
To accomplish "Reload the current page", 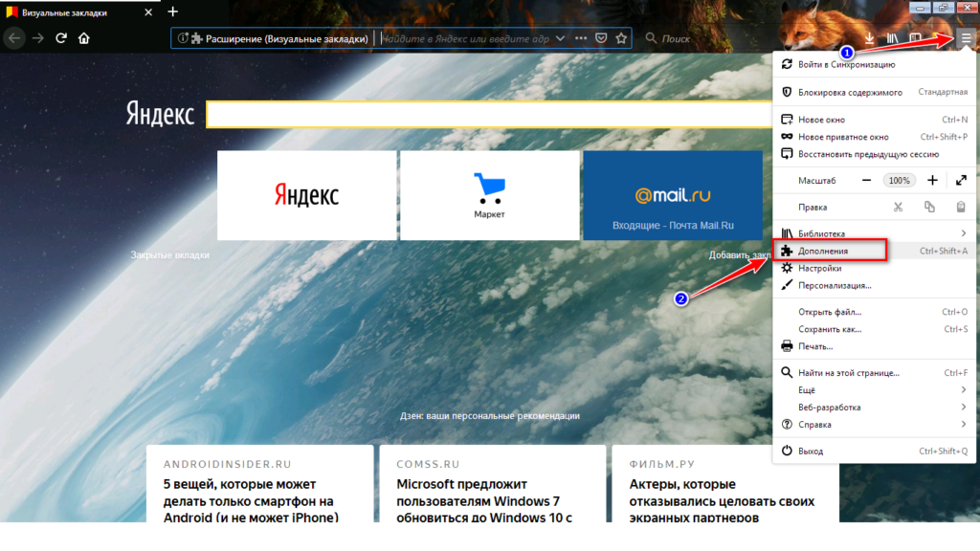I will coord(61,38).
